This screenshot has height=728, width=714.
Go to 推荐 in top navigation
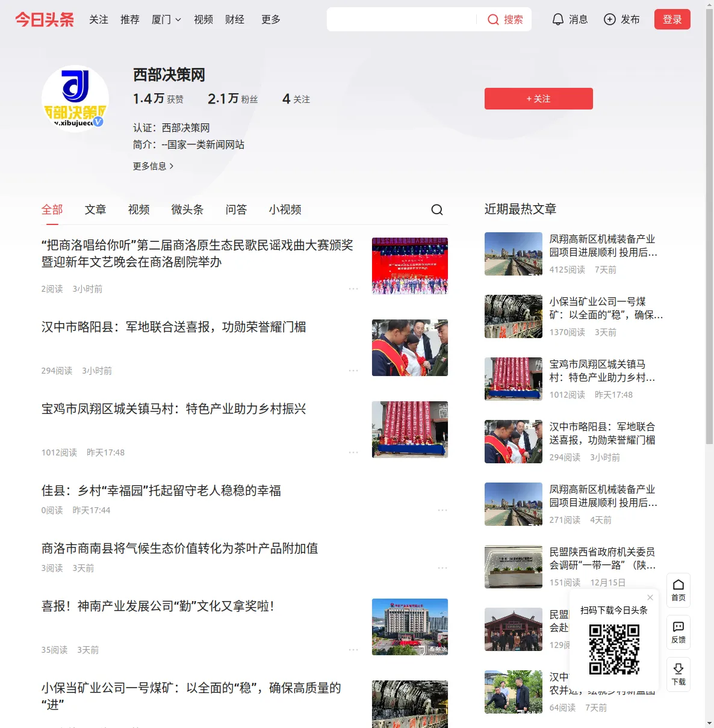point(130,19)
